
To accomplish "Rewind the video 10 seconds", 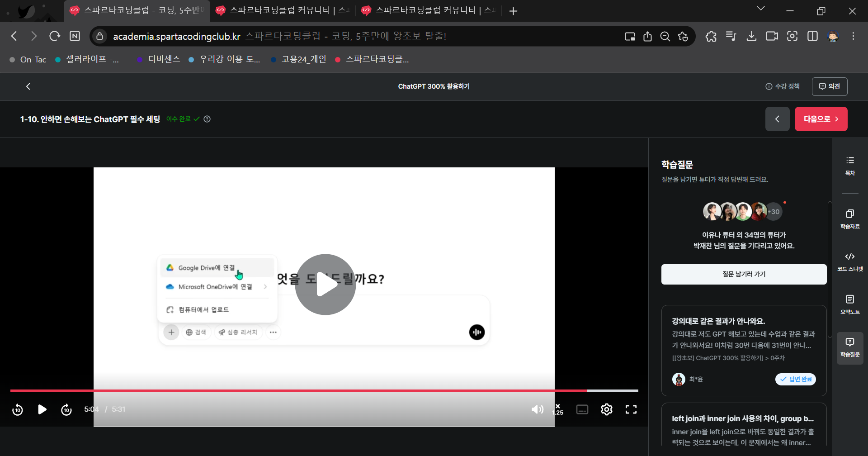I will (18, 409).
